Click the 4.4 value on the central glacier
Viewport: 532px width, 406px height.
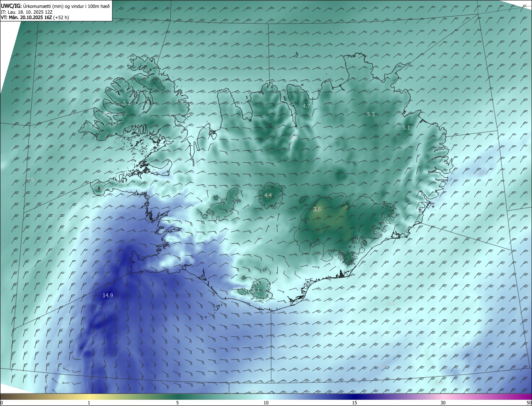pyautogui.click(x=268, y=195)
